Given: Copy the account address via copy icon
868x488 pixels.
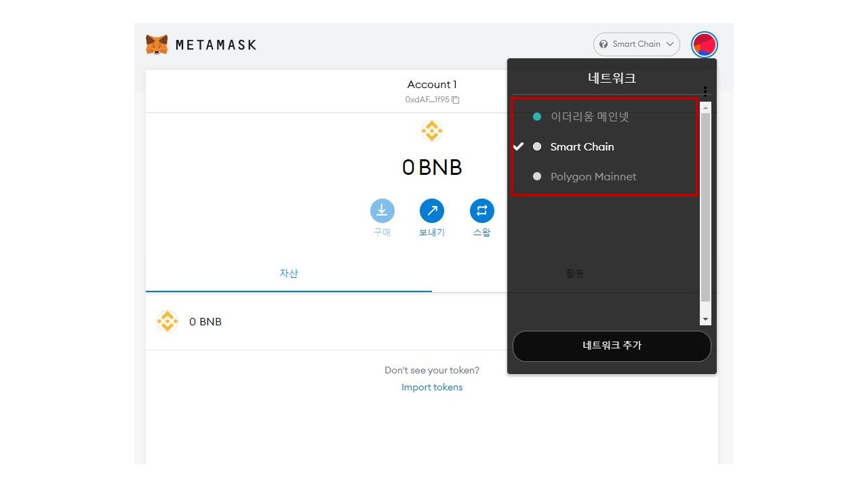Looking at the screenshot, I should point(456,100).
